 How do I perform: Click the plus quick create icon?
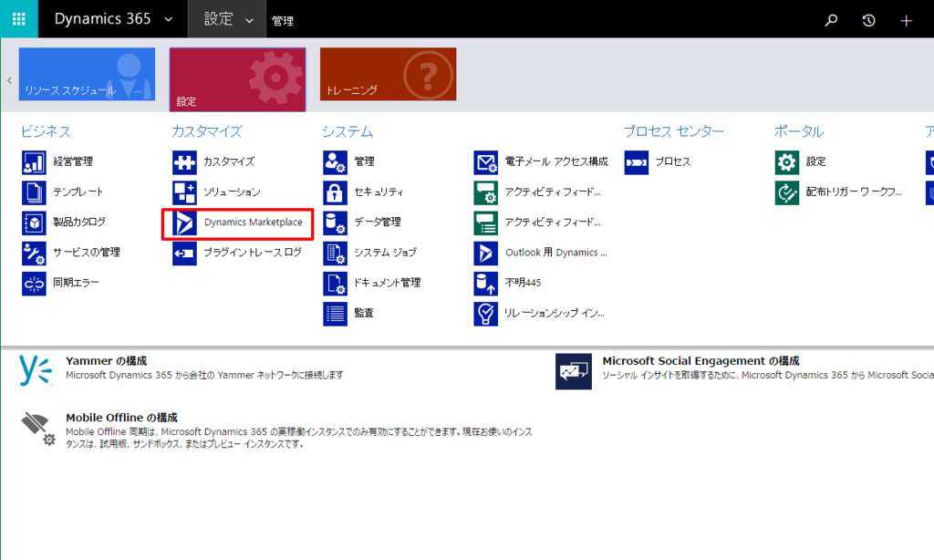coord(906,21)
